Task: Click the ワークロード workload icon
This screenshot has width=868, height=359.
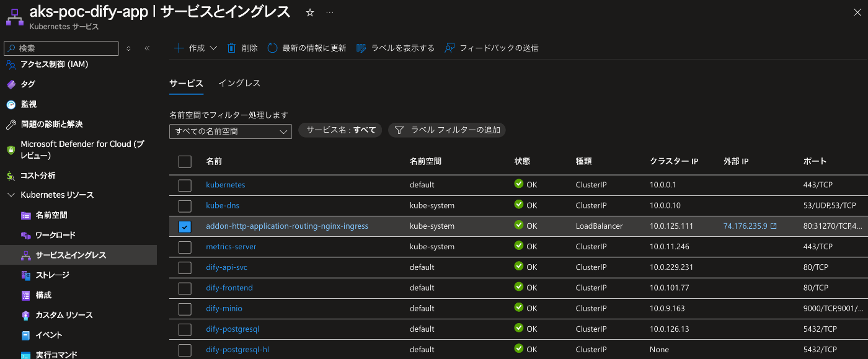Action: coord(25,235)
